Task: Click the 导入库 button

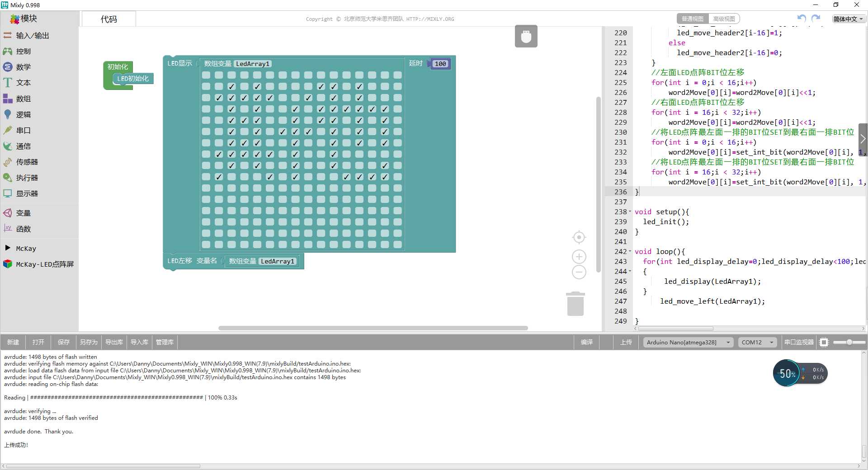Action: (x=139, y=342)
